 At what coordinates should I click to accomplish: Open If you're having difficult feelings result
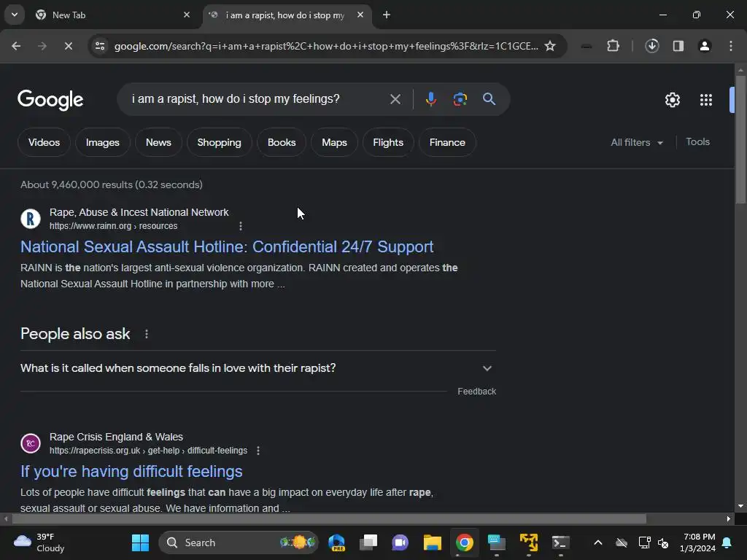coord(131,472)
